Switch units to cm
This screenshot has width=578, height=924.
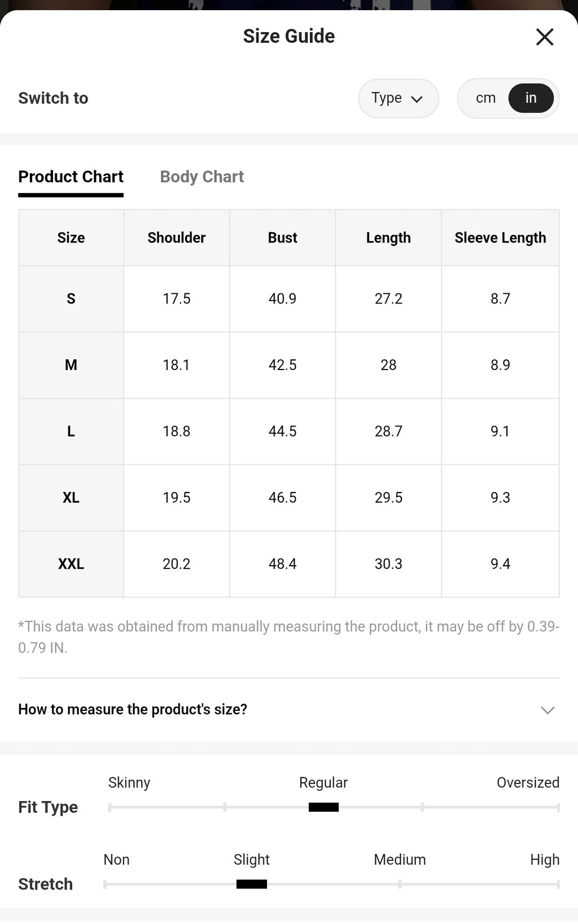point(485,98)
